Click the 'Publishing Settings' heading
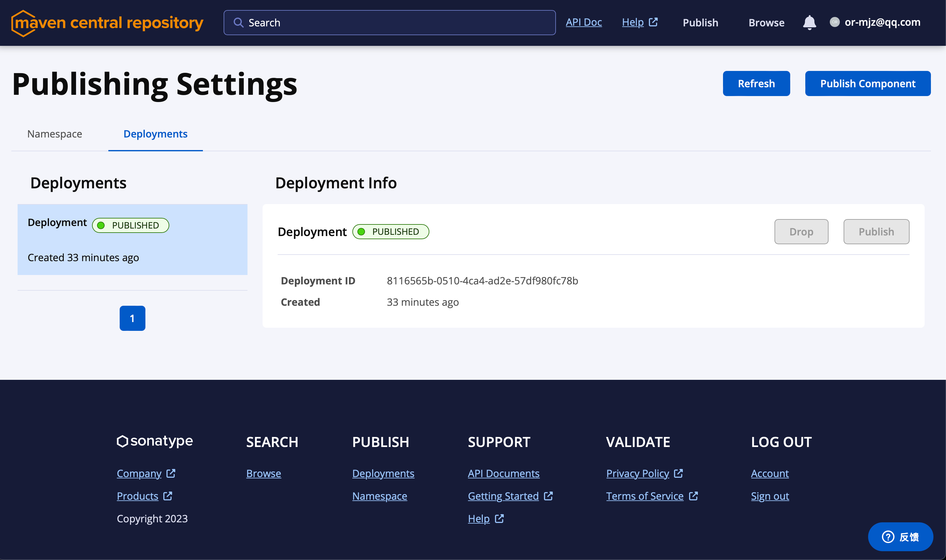This screenshot has width=946, height=560. (155, 84)
